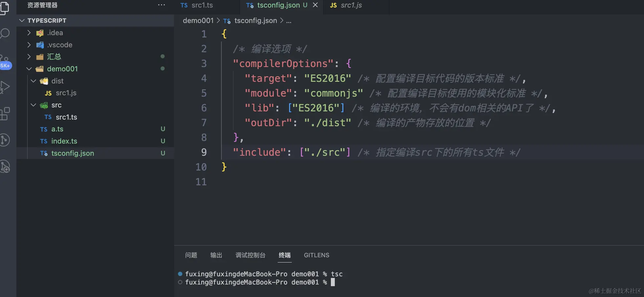This screenshot has height=297, width=644.
Task: Click demo001 in the breadcrumb
Action: [198, 21]
